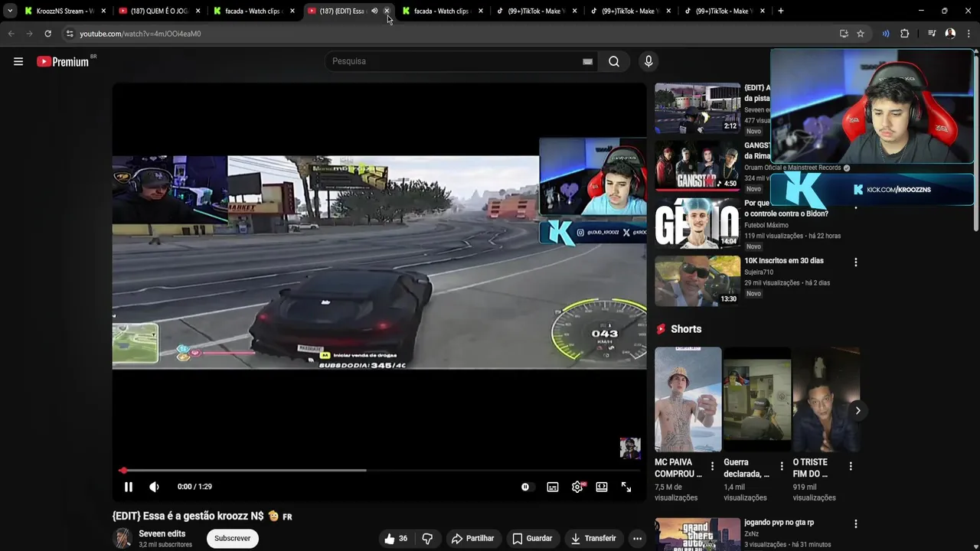Switch to first TikTok Make tab
The image size is (980, 551).
(x=536, y=11)
